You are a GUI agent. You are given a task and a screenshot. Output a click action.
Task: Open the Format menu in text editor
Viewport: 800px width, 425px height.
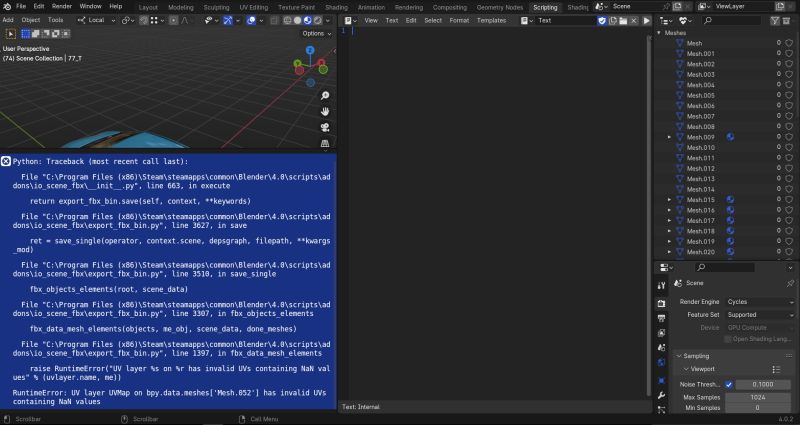coord(459,21)
